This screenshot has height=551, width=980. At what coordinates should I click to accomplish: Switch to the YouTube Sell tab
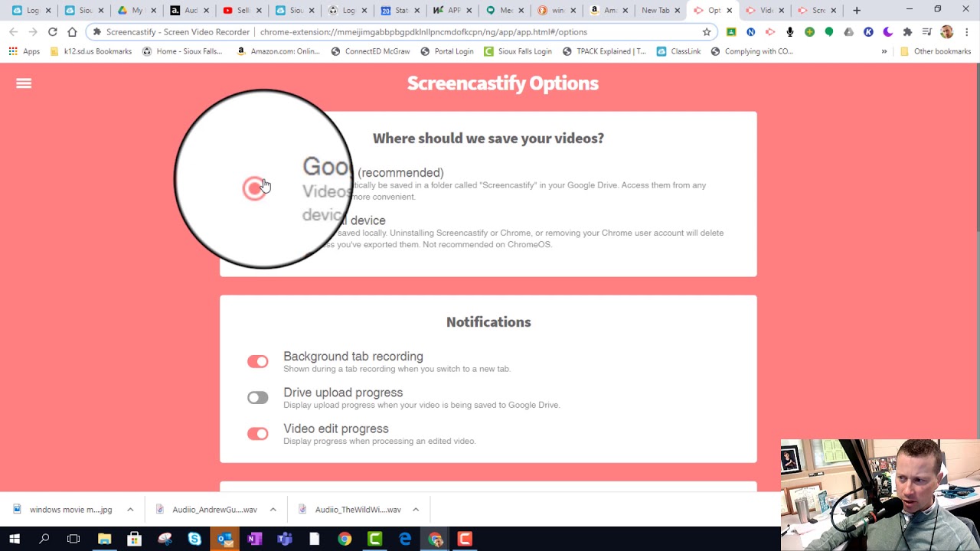241,11
